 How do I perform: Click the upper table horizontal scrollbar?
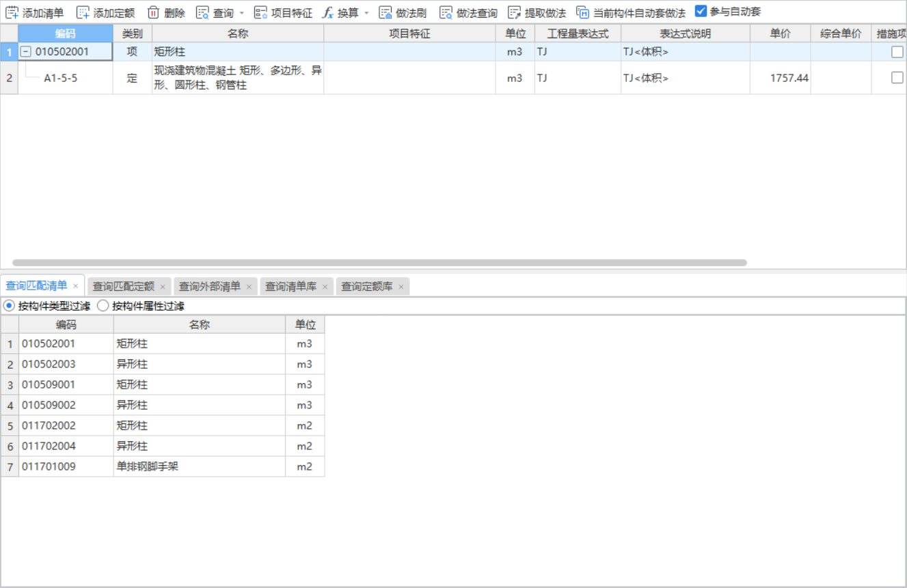click(x=379, y=262)
